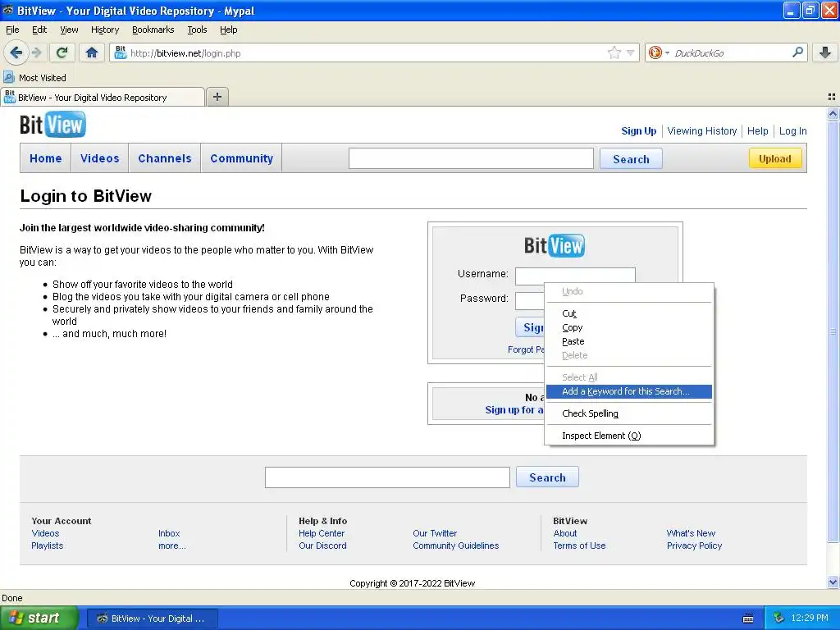Screen dimensions: 840x630
Task: Click the tab groups grid icon
Action: pos(832,97)
